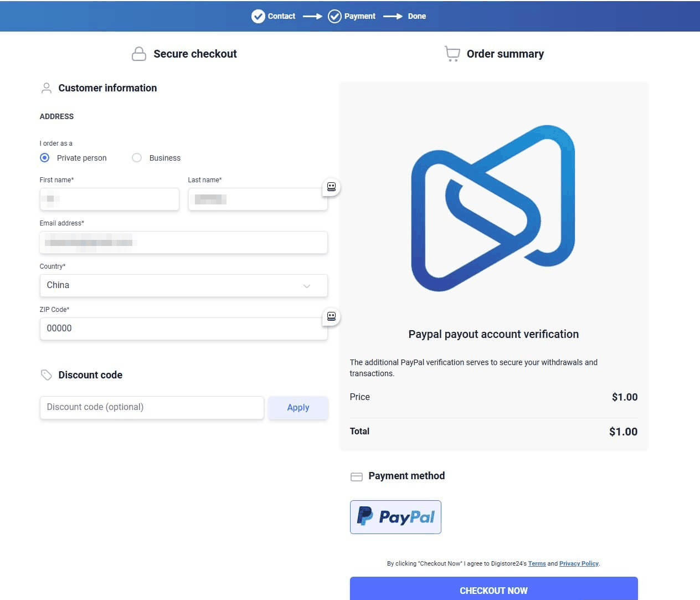Click the Order summary cart icon
700x600 pixels.
(452, 54)
